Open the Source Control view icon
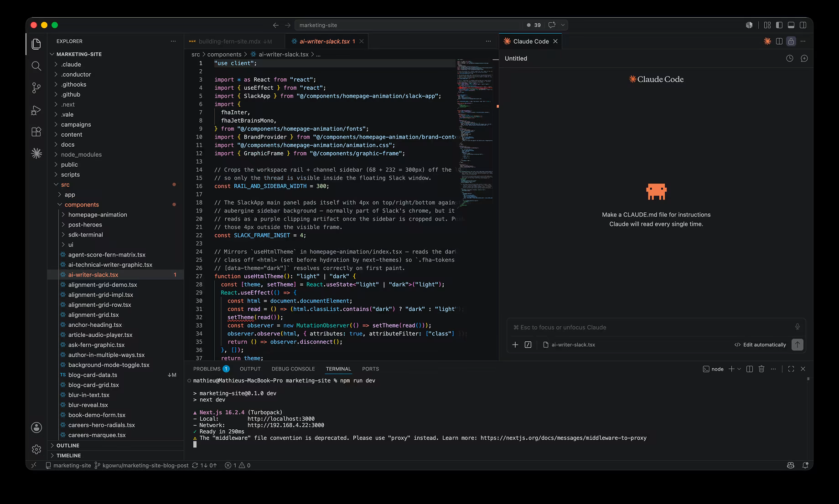This screenshot has width=839, height=504. point(36,88)
